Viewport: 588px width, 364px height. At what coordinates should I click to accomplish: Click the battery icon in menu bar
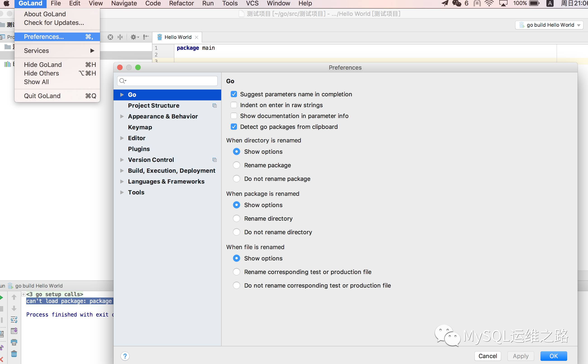click(x=534, y=3)
